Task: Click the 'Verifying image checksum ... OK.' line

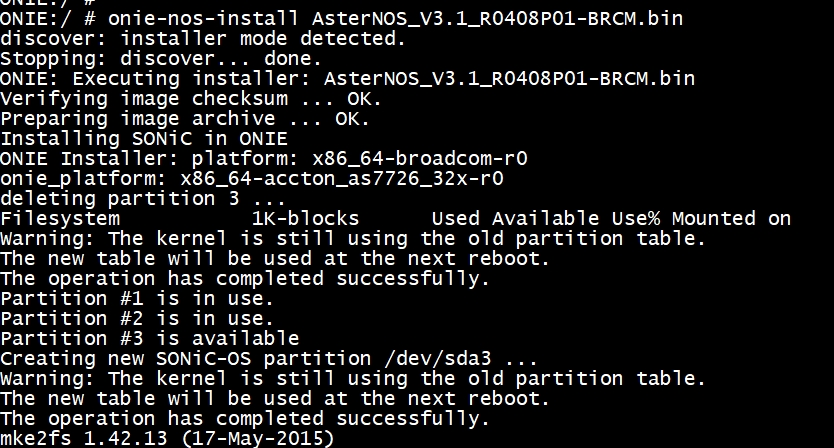Action: 191,99
